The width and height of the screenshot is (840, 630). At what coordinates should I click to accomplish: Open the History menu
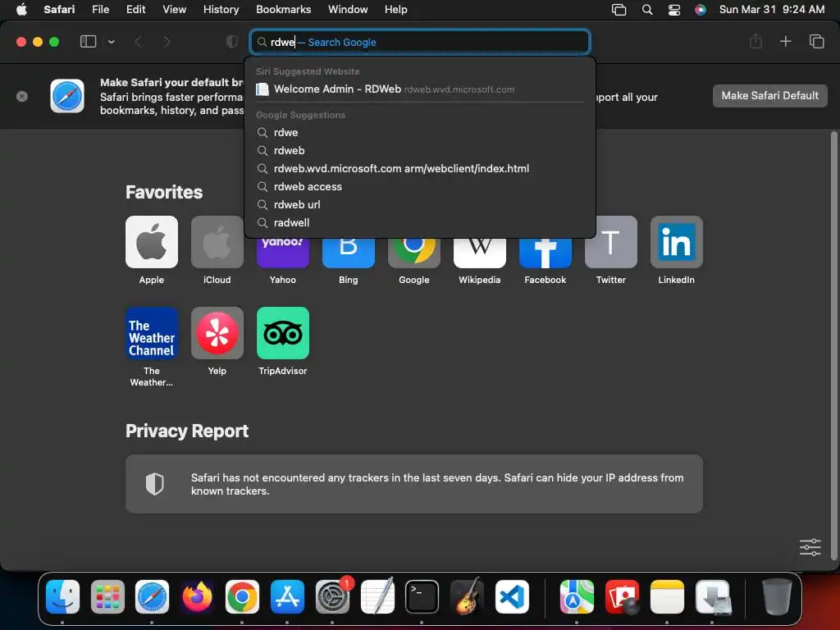(221, 9)
